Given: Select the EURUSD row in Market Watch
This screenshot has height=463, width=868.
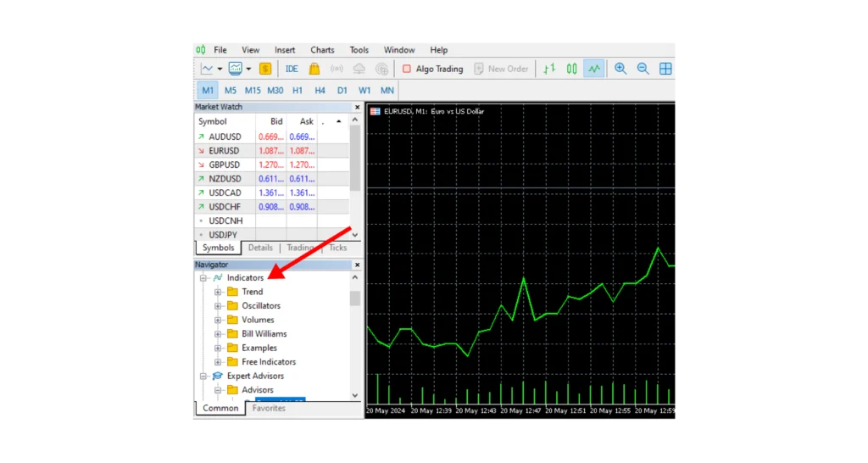Looking at the screenshot, I should click(x=225, y=151).
